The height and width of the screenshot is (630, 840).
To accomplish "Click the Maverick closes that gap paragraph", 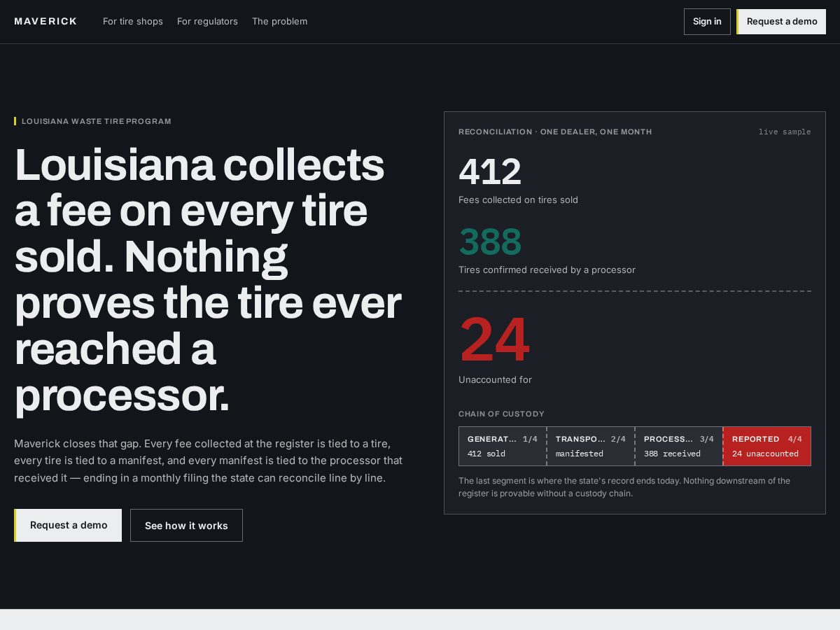I will tap(209, 461).
